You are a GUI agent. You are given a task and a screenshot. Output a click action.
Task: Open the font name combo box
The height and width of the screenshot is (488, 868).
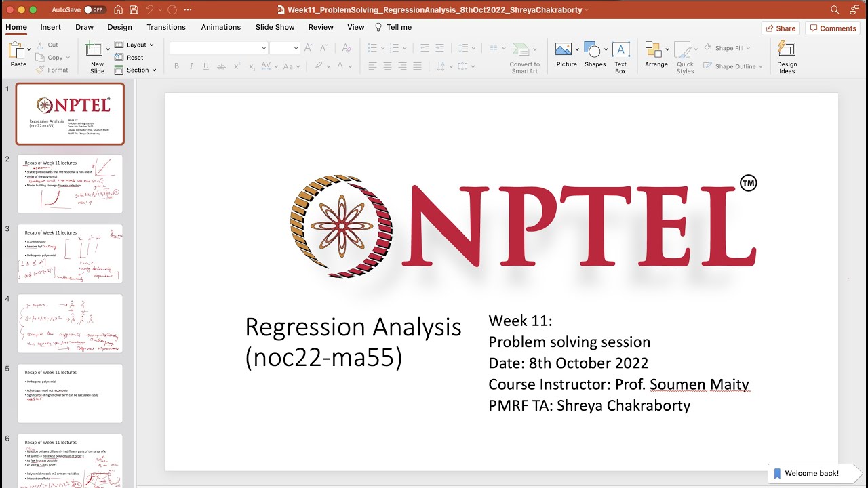(218, 48)
